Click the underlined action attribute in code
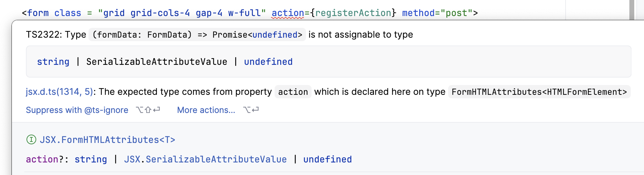The height and width of the screenshot is (175, 644). point(288,13)
